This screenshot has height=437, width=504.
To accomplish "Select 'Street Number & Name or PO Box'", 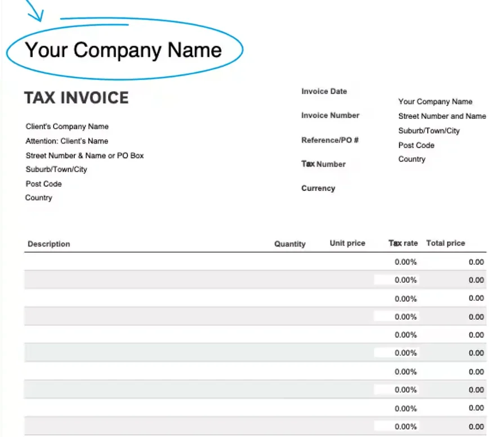I will (84, 155).
